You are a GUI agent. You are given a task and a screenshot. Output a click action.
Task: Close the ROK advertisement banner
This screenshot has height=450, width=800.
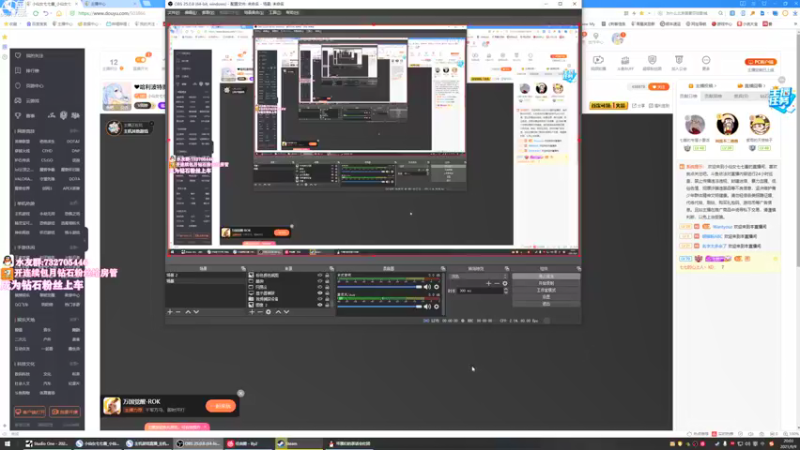(x=241, y=393)
